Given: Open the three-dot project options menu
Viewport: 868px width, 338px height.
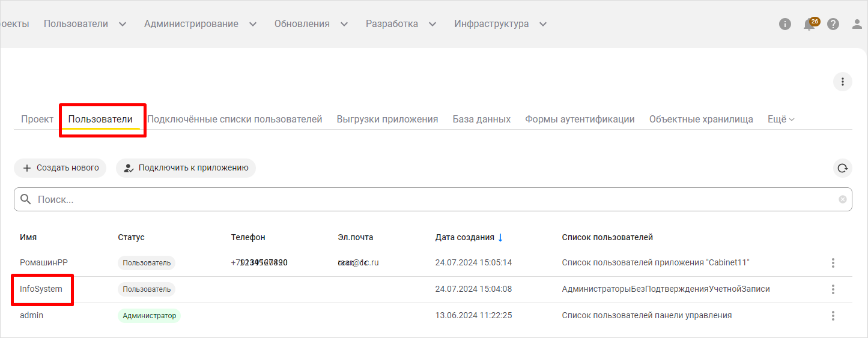Looking at the screenshot, I should (843, 82).
